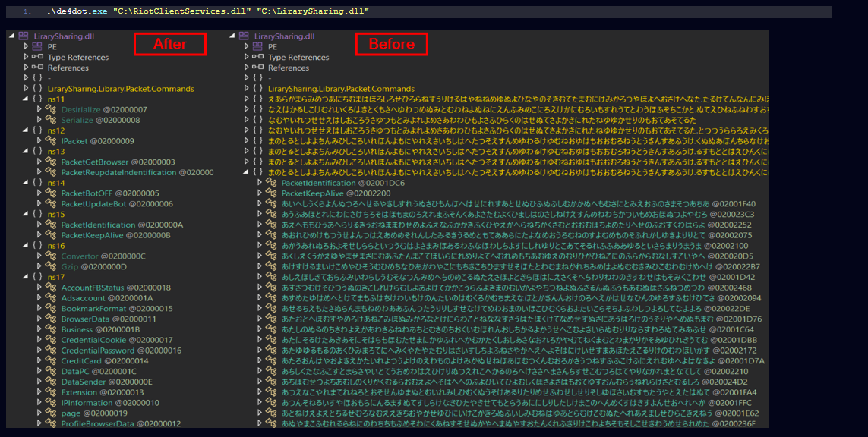868x437 pixels.
Task: Click the class icon beside BrowserData @02000011
Action: click(51, 319)
